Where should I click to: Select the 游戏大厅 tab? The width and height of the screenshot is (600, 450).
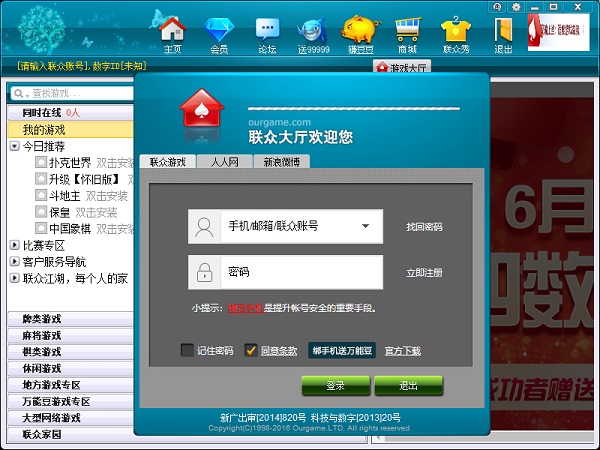[x=402, y=67]
